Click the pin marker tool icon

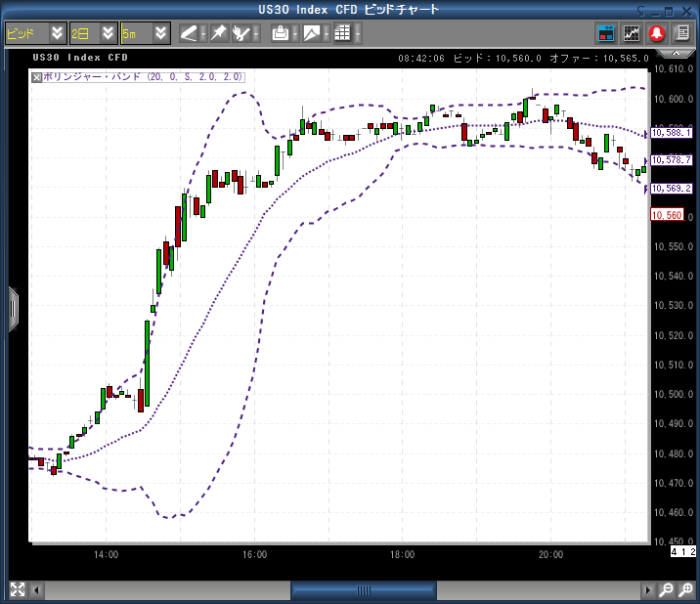[x=219, y=32]
